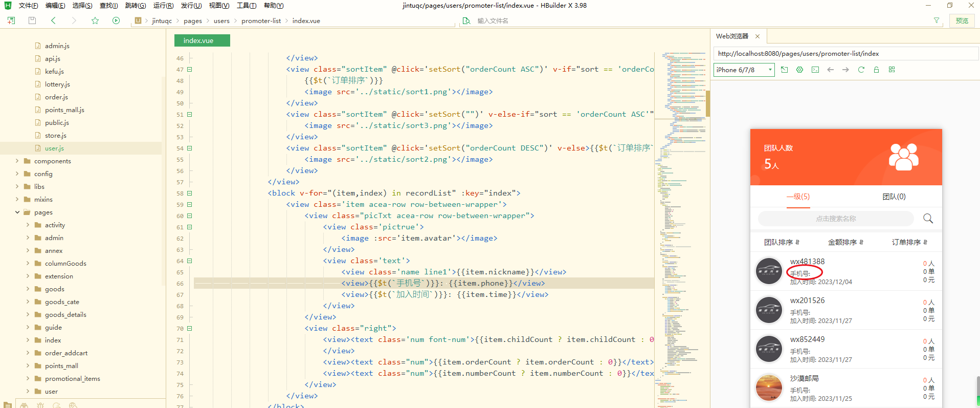Open the 编辑(E) menu
The height and width of the screenshot is (408, 980).
55,6
